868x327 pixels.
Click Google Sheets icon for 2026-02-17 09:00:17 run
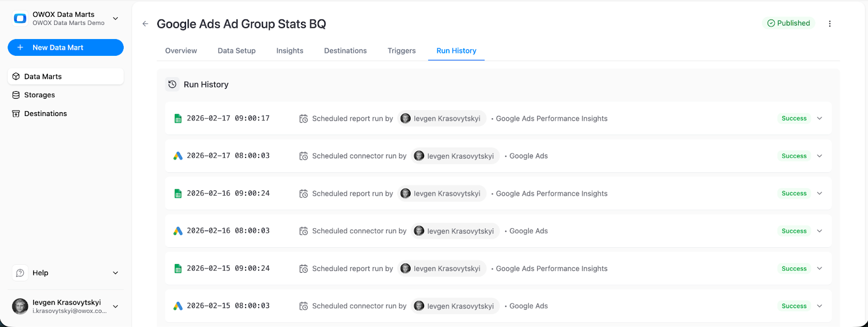[x=178, y=118]
